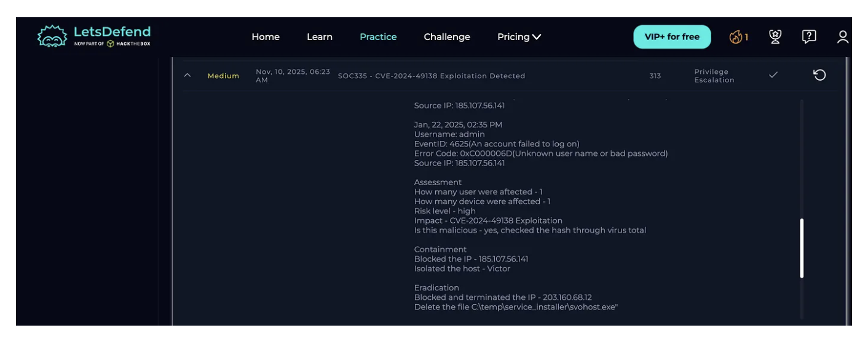
Task: Click the Is this malicious line
Action: (x=530, y=230)
